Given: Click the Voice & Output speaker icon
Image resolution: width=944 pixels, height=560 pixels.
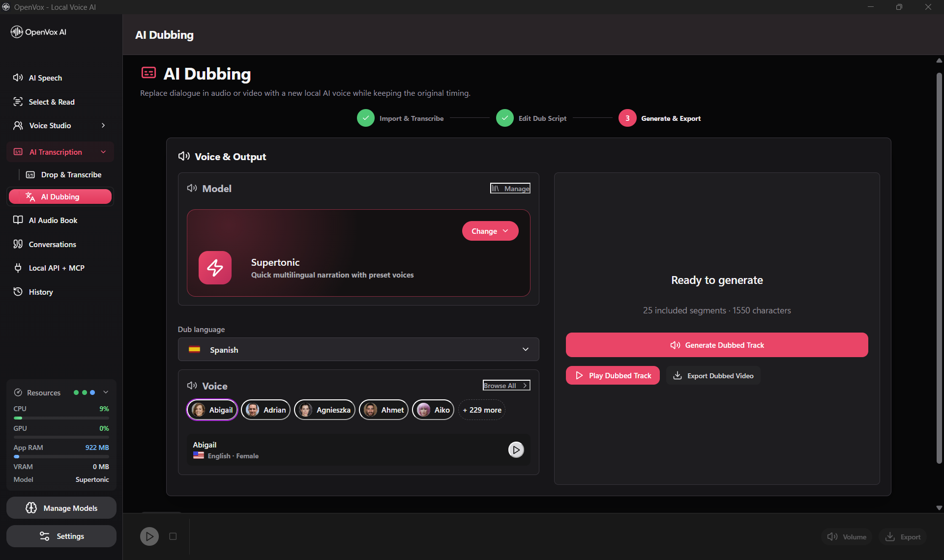Looking at the screenshot, I should coord(184,156).
